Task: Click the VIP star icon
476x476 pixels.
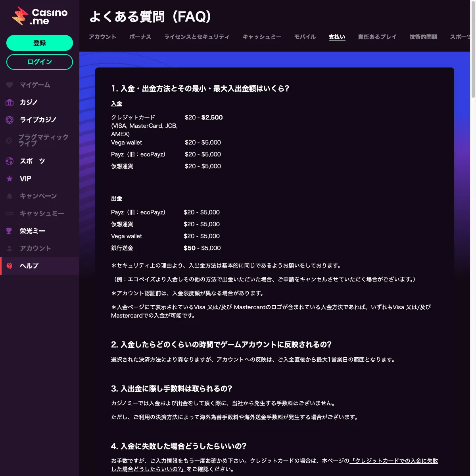Action: click(10, 179)
